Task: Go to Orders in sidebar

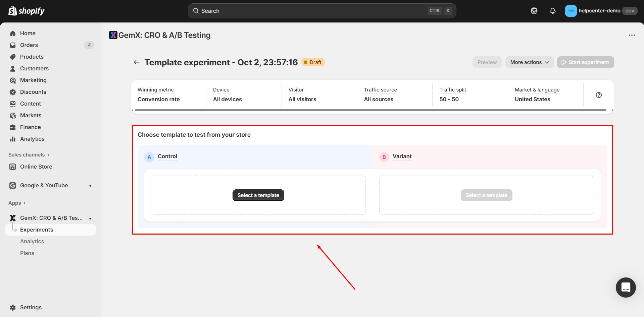Action: [x=29, y=45]
